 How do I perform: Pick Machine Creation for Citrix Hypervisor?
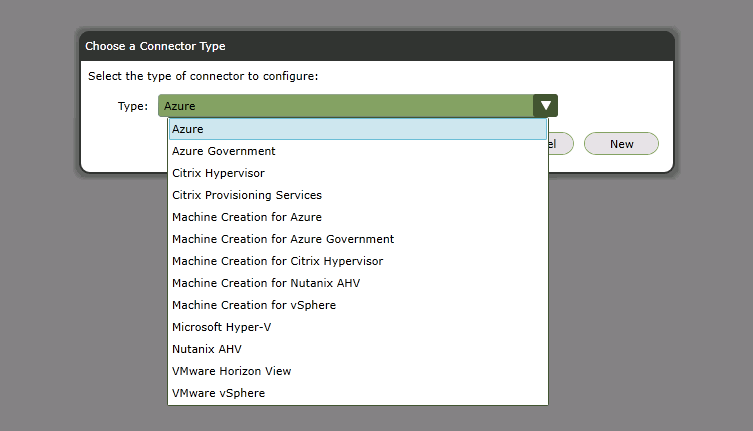278,261
